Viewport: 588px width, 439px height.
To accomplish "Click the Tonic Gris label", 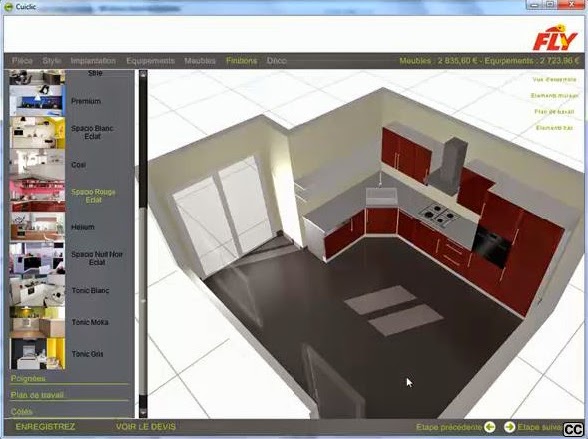I will [87, 354].
